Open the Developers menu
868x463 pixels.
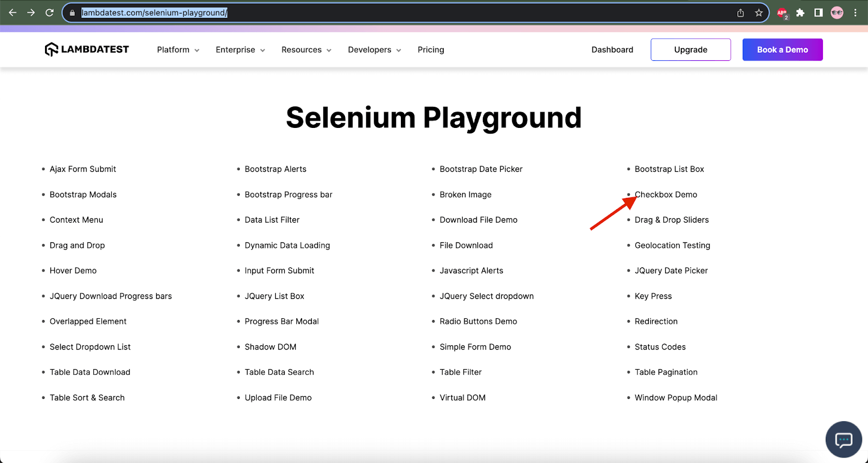[374, 50]
